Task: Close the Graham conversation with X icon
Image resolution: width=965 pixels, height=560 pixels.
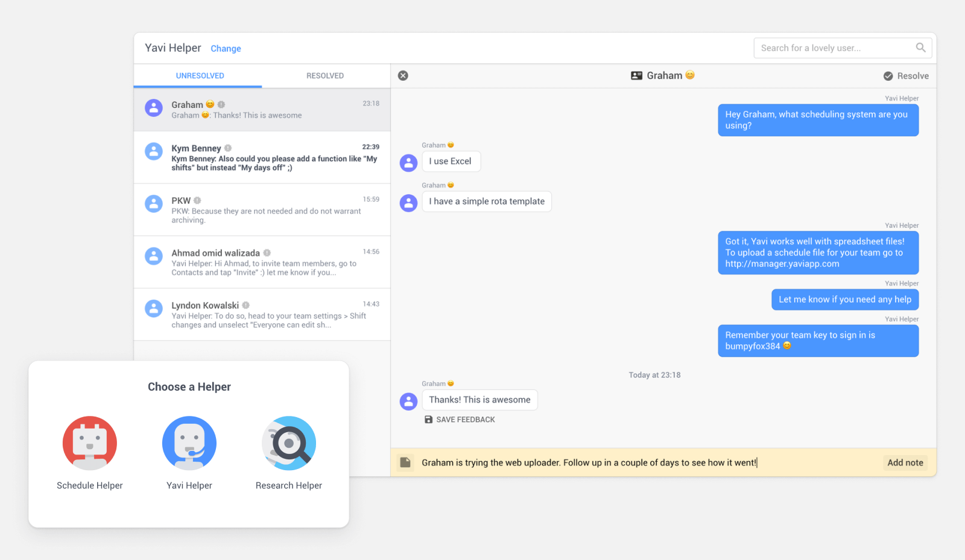Action: point(403,75)
